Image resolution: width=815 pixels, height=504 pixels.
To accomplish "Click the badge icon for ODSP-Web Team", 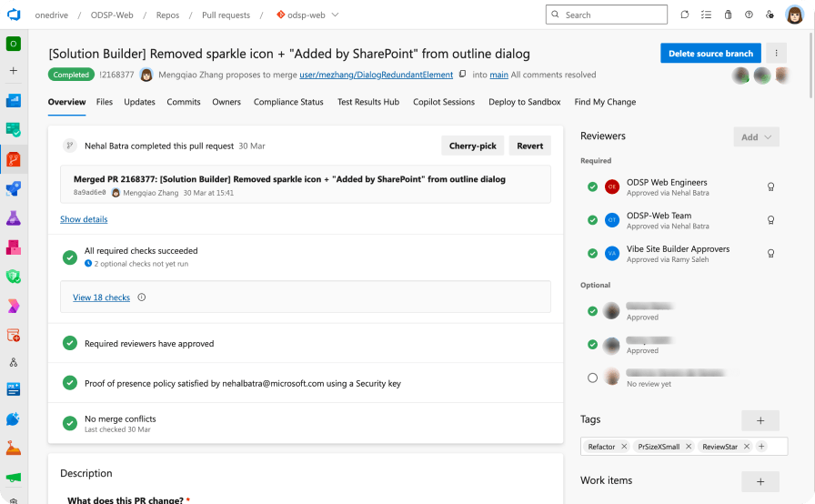I will coord(770,220).
